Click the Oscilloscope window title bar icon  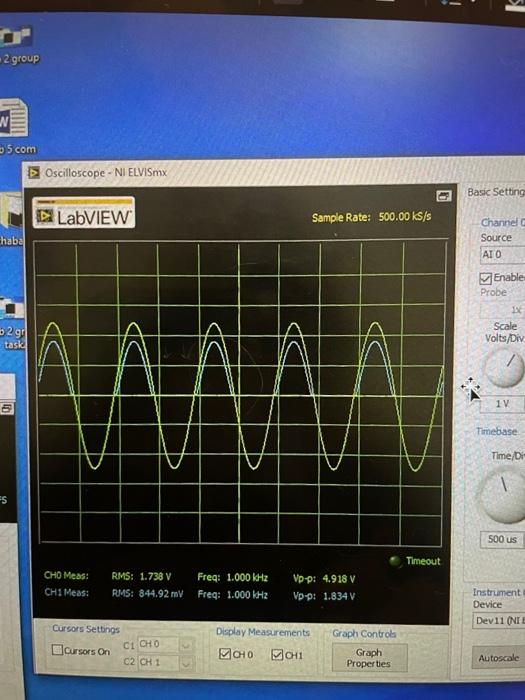[x=34, y=172]
